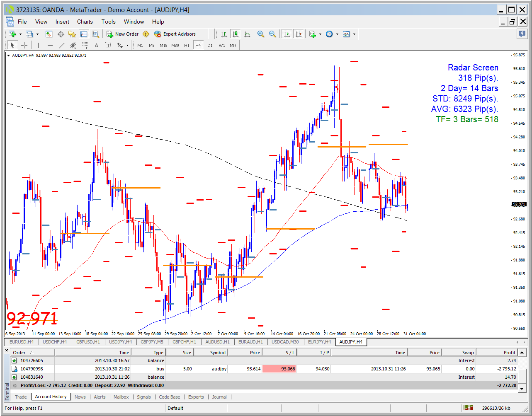
Task: Select the Trendline drawing tool
Action: point(62,45)
